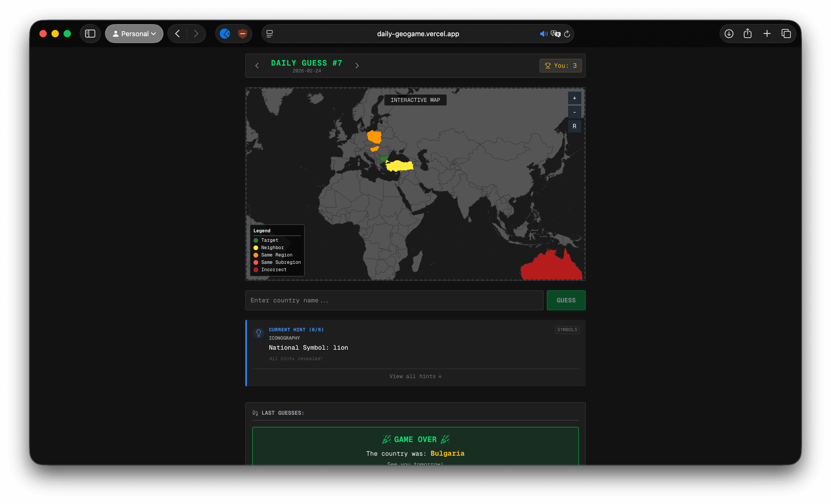Click the trophy score badge showing You: 3

[560, 65]
